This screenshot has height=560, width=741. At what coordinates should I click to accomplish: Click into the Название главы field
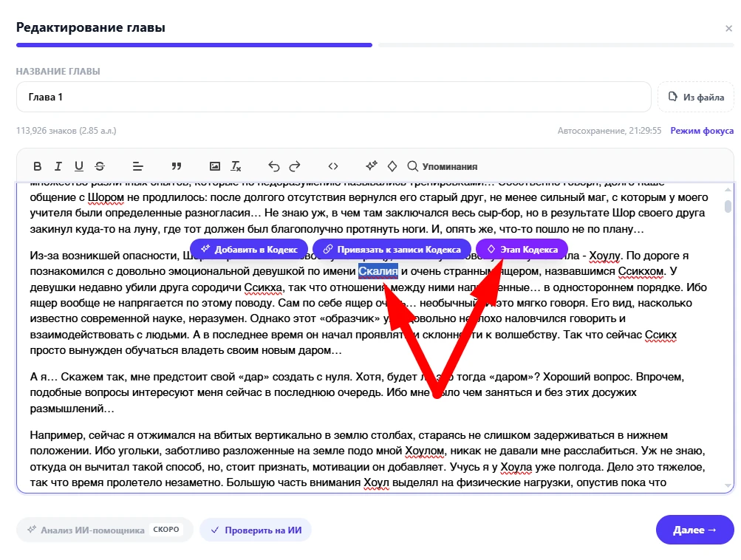point(334,97)
